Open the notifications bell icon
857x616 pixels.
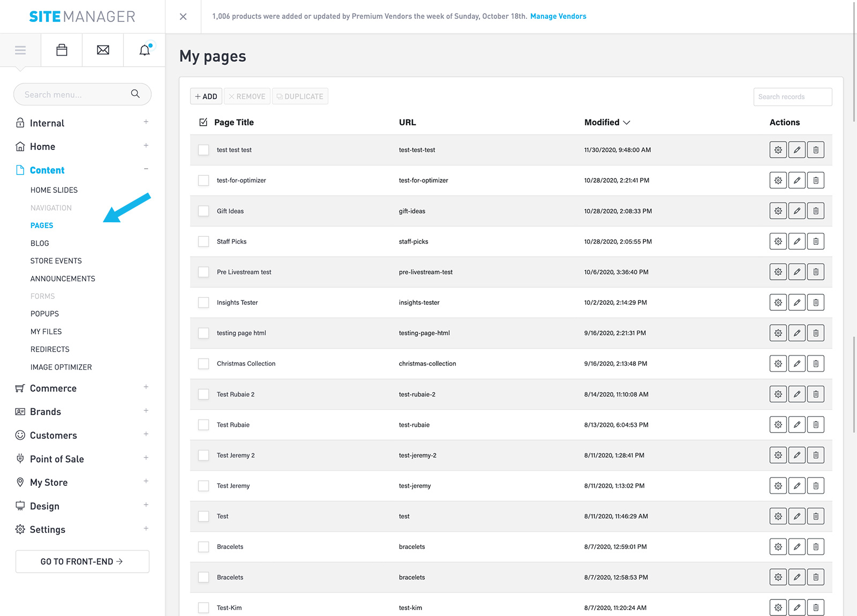point(145,50)
